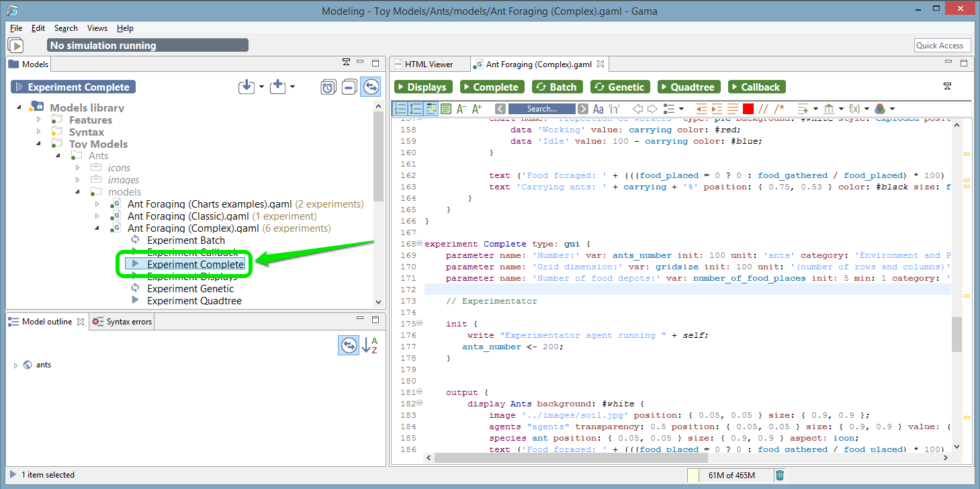Toggle code folding button in editor toolbar

click(416, 109)
